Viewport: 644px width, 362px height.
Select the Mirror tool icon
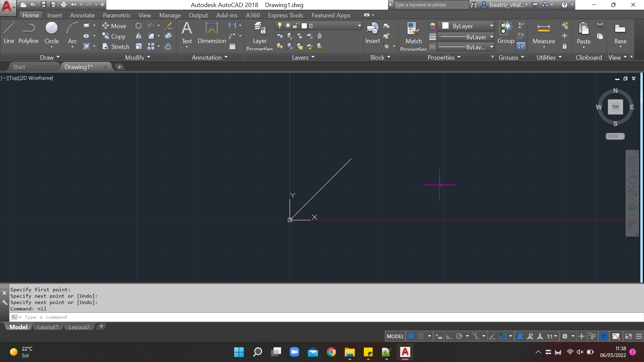[x=139, y=36]
